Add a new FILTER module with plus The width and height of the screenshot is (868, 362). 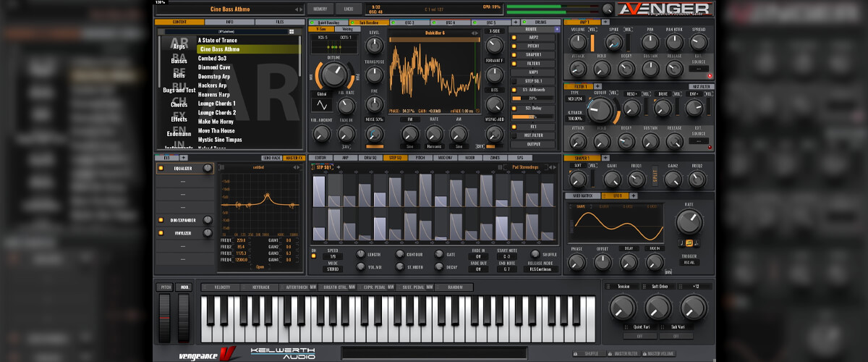[x=598, y=86]
